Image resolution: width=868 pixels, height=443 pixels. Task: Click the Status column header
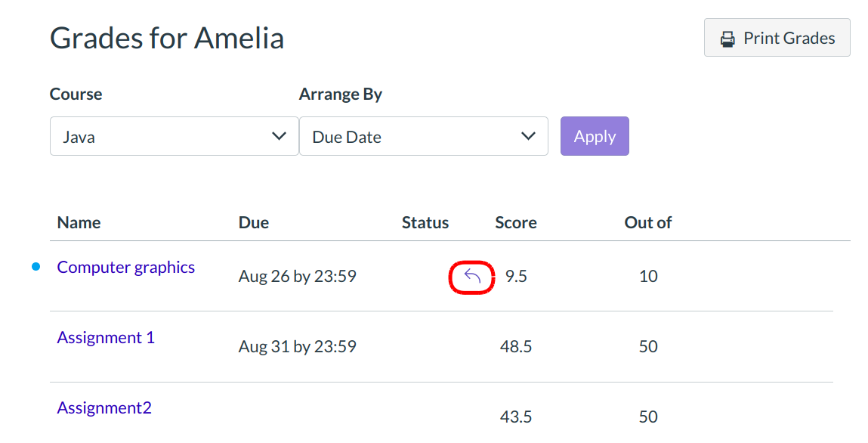tap(425, 223)
